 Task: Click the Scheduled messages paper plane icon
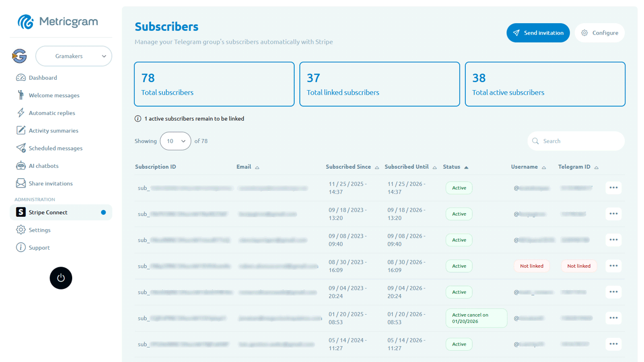click(21, 148)
